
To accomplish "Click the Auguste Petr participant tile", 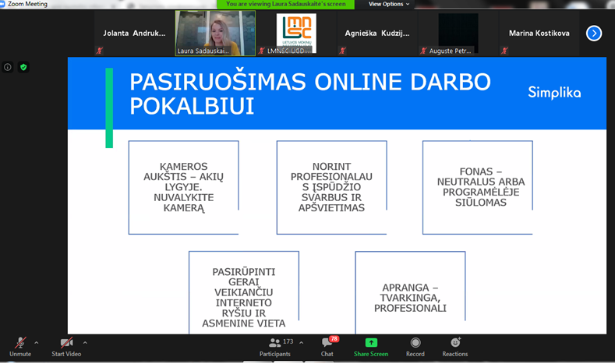I will point(458,33).
